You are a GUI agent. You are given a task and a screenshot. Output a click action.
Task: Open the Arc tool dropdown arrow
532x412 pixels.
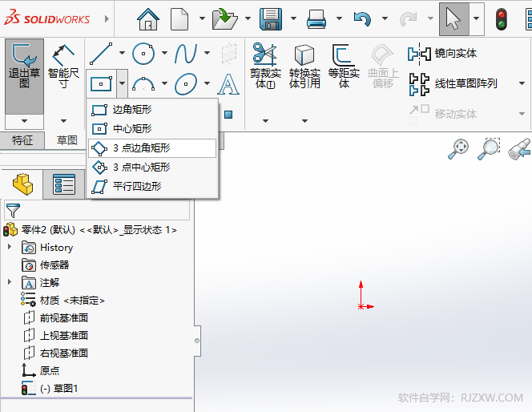tap(164, 83)
